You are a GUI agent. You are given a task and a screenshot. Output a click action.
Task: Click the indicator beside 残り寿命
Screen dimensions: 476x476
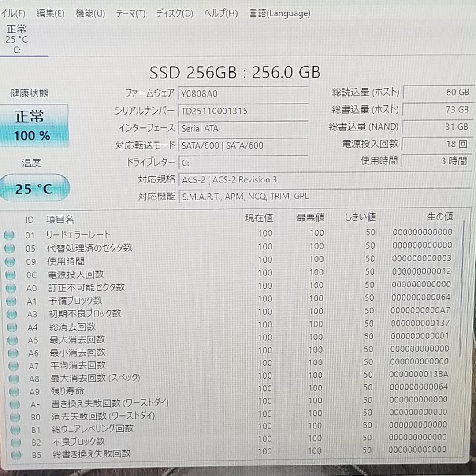coord(9,391)
